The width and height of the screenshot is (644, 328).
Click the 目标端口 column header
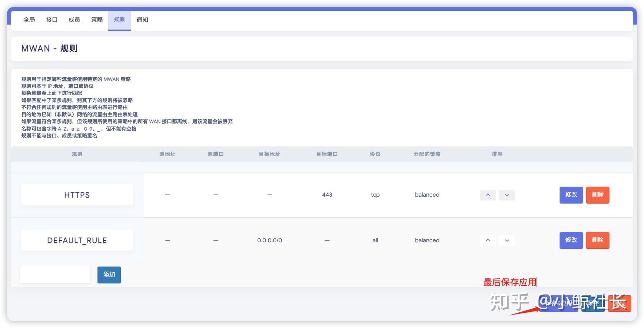327,154
